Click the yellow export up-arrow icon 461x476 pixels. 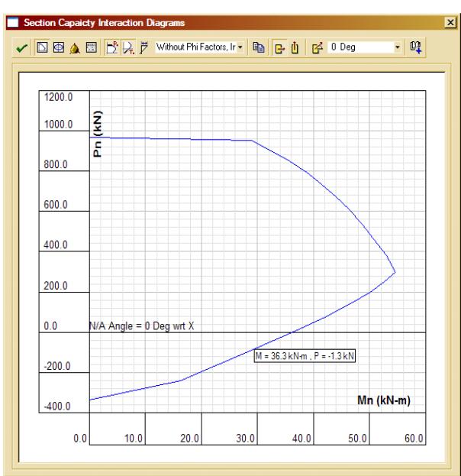click(295, 47)
